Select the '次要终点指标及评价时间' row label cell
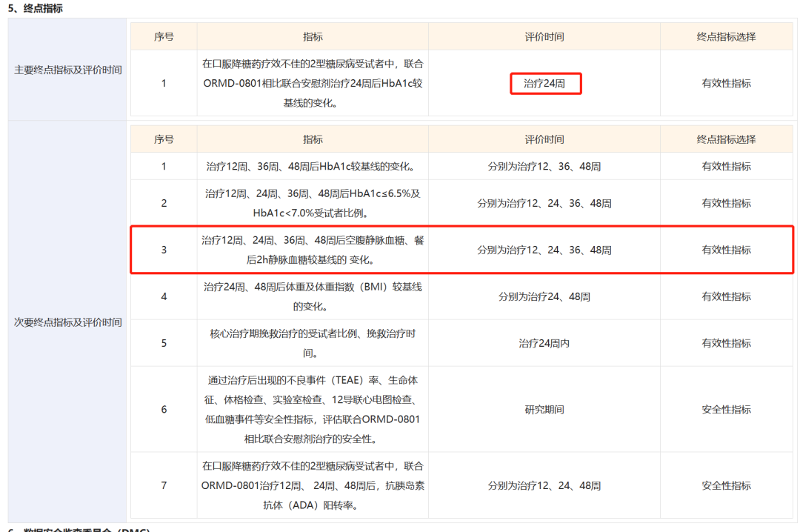The width and height of the screenshot is (800, 532). coord(68,322)
